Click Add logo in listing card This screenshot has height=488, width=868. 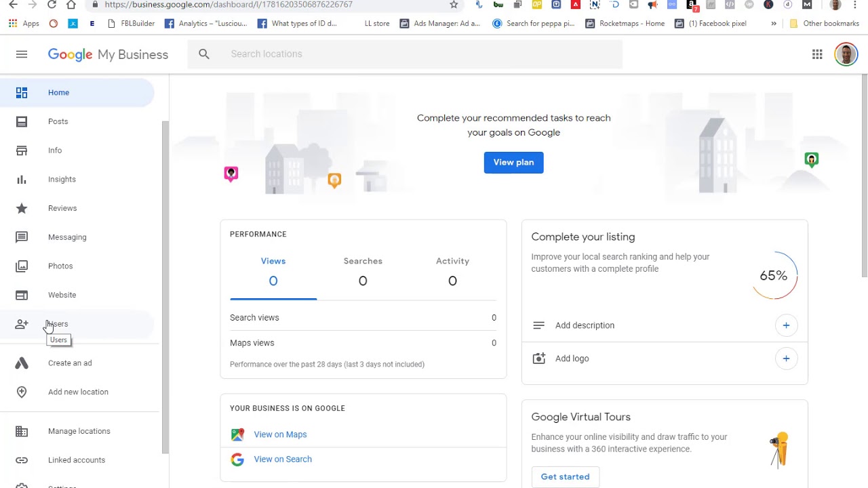572,359
